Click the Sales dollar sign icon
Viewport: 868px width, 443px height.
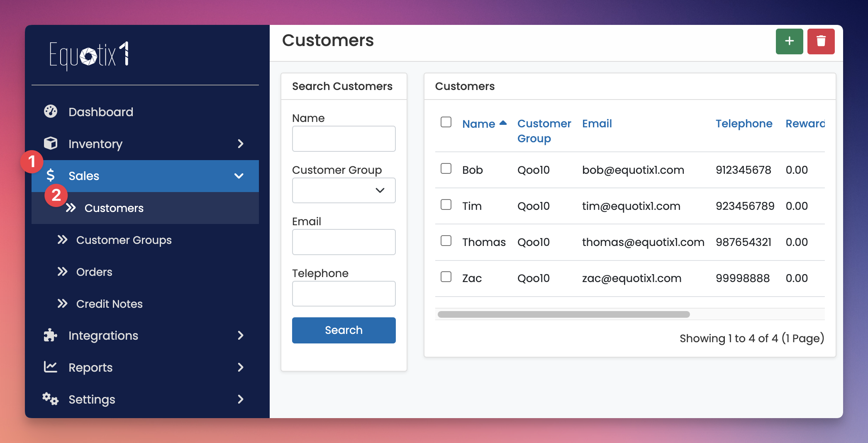(x=51, y=175)
